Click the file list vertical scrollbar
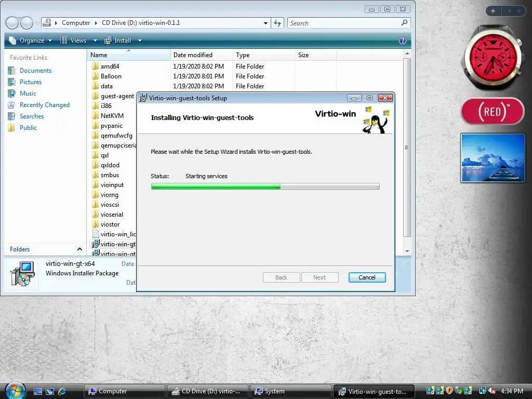 (407, 148)
